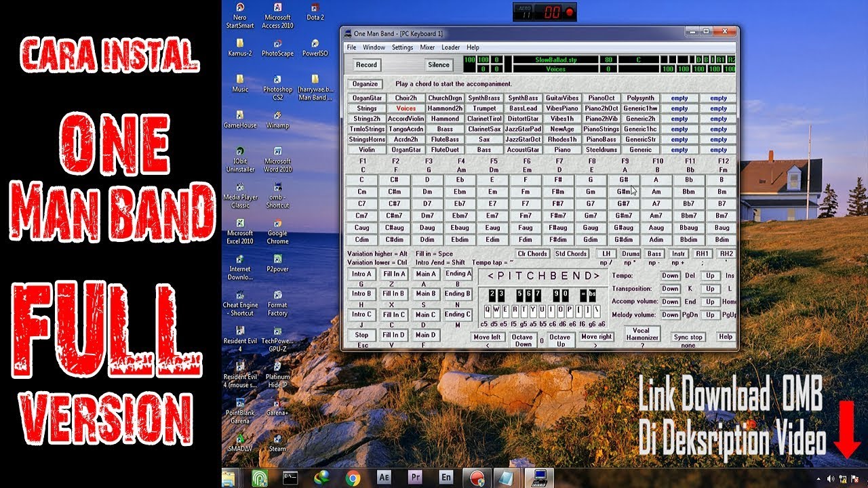Toggle the Instr part button
The image size is (868, 488).
point(678,253)
